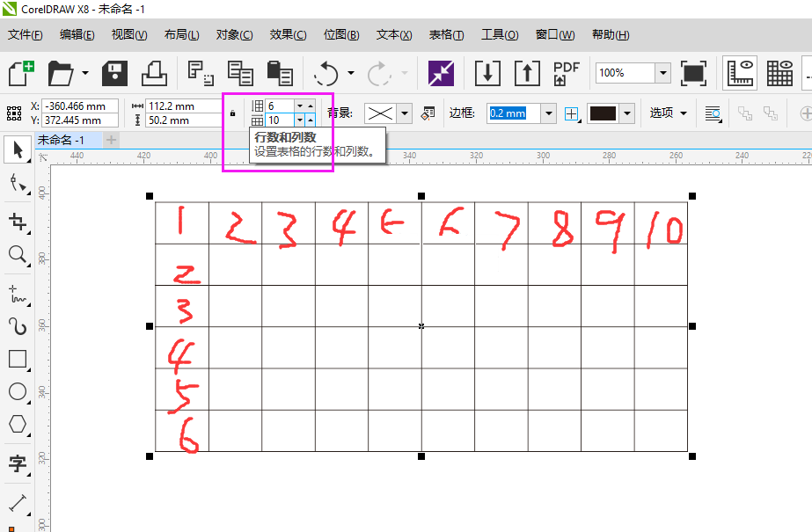Image resolution: width=812 pixels, height=532 pixels.
Task: Open the column count dropdown arrow
Action: point(300,120)
